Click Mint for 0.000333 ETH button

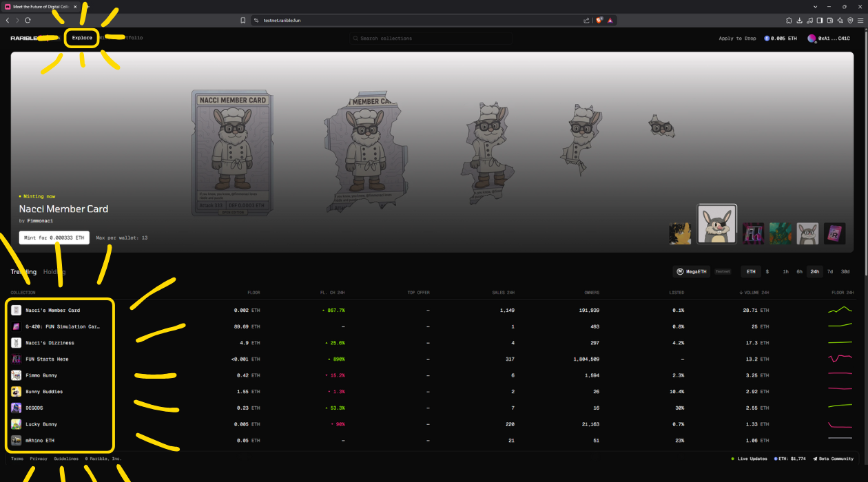tap(54, 238)
